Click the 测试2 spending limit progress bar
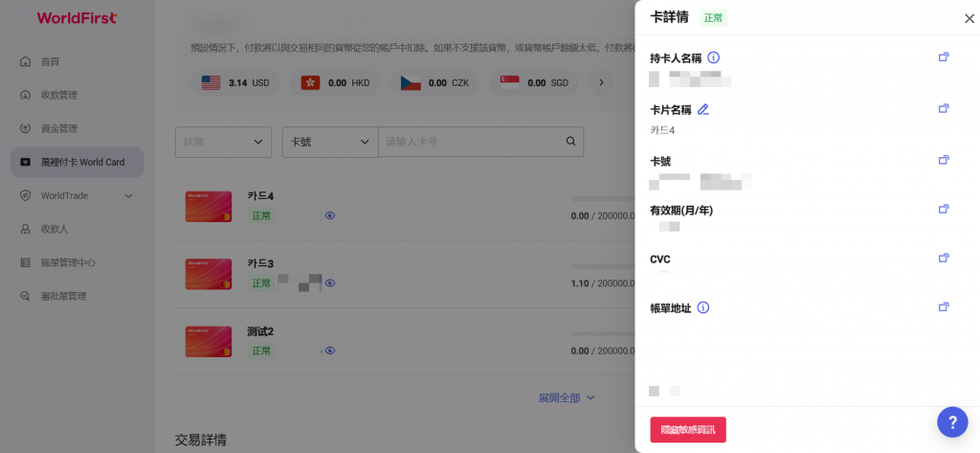The height and width of the screenshot is (453, 980). coord(603,334)
